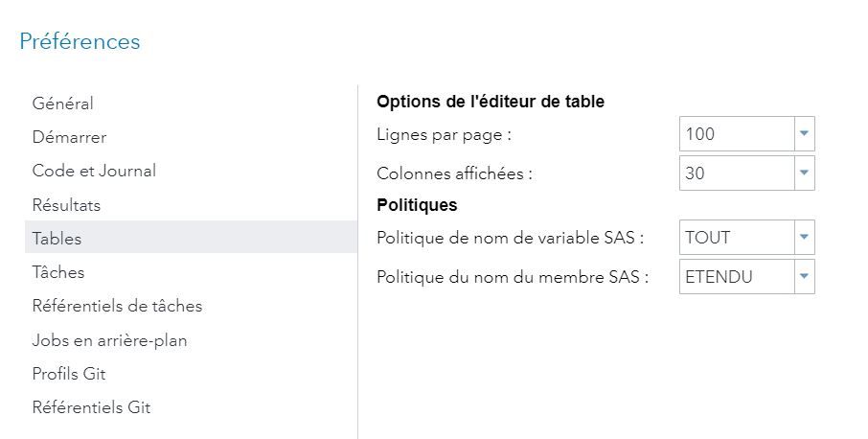The width and height of the screenshot is (868, 439).
Task: Select Démarrer in the preferences list
Action: (x=69, y=137)
